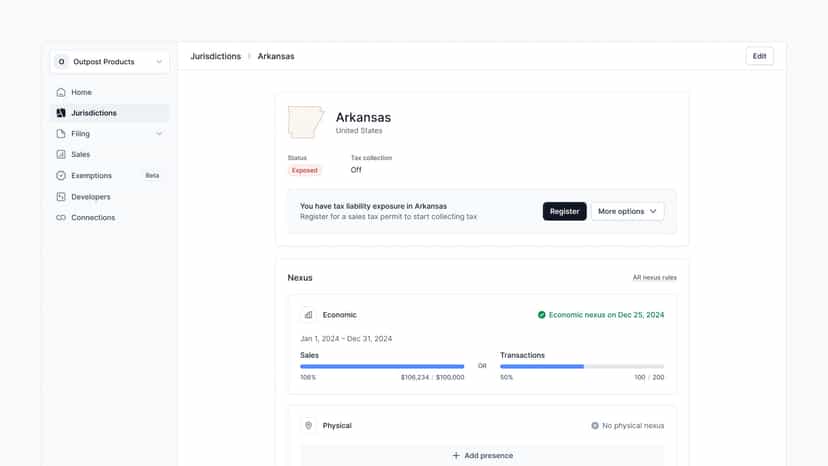The image size is (828, 466).
Task: Click the Add presence button
Action: [482, 455]
